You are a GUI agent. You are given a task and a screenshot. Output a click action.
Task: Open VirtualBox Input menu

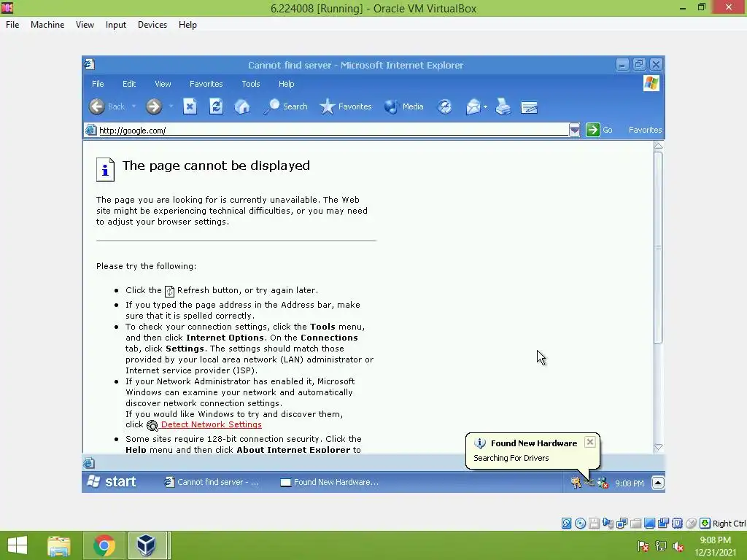(x=116, y=25)
